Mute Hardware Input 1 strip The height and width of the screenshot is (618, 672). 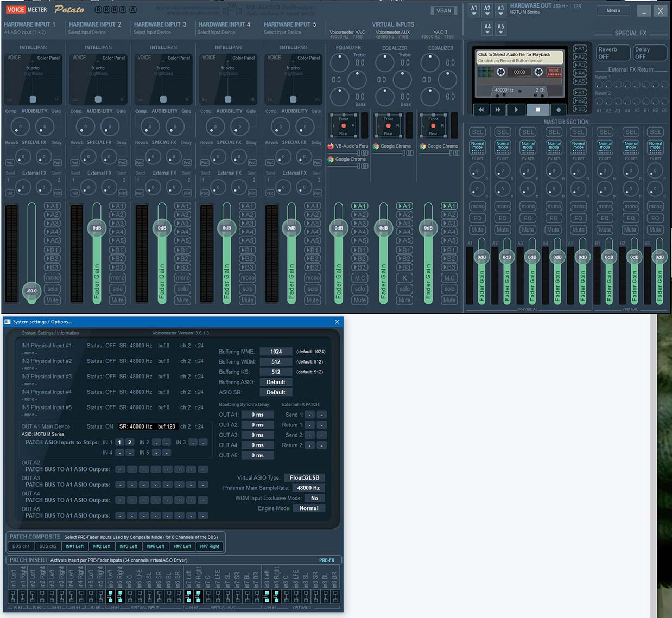point(52,300)
